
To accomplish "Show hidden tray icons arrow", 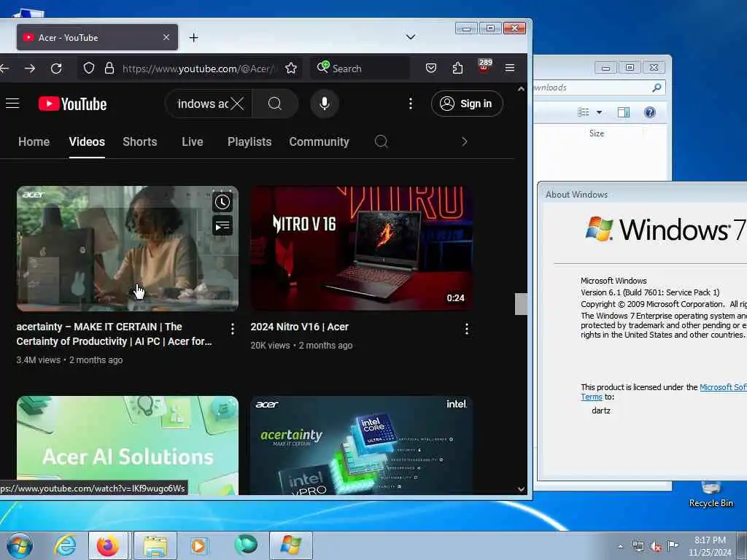I will 620,546.
